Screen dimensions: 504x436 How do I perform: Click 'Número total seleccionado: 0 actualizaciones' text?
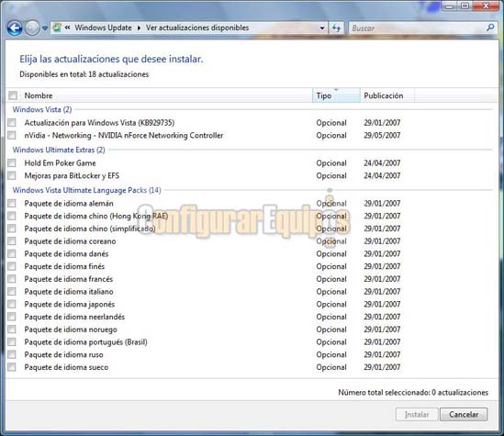413,392
